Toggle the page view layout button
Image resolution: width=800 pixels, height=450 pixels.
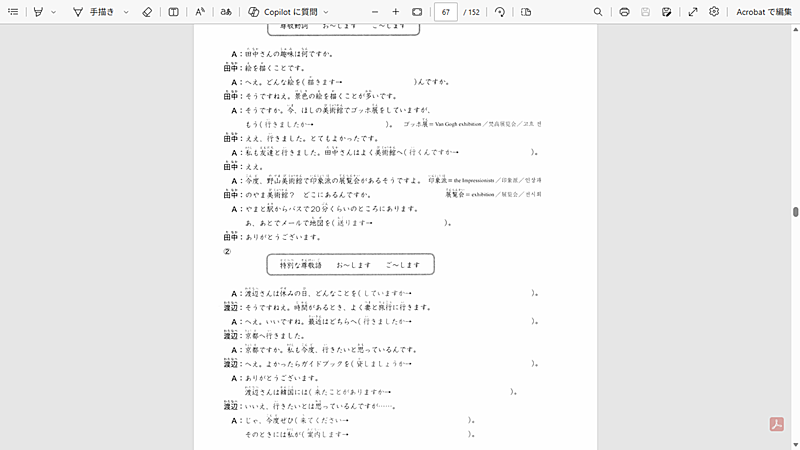(526, 12)
